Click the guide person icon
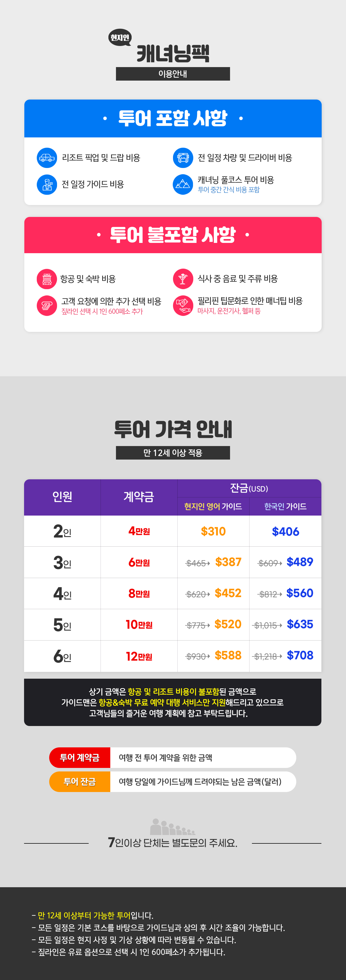Screen dimensions: 346x980 (x=47, y=184)
